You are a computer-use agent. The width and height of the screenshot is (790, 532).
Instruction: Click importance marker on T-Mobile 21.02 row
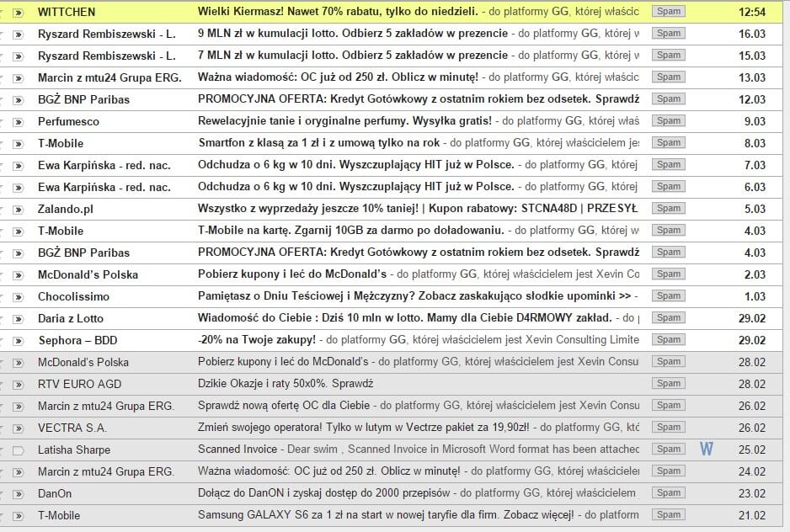tap(19, 517)
